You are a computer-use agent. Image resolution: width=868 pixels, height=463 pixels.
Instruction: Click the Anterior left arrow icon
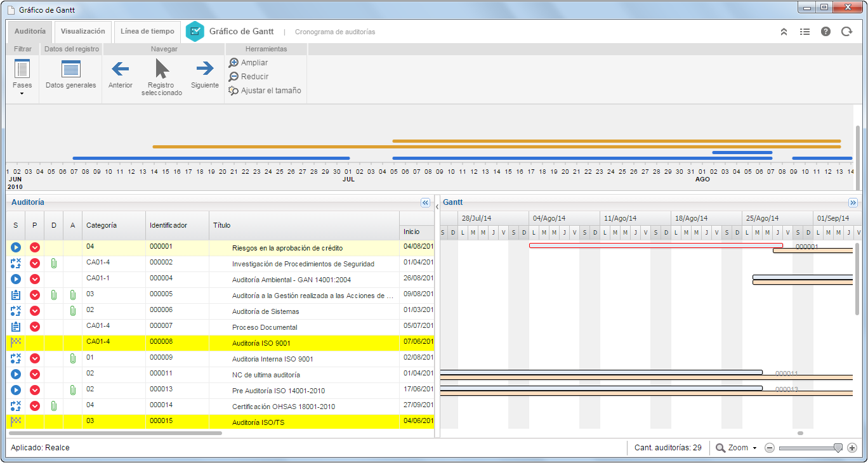coord(120,68)
